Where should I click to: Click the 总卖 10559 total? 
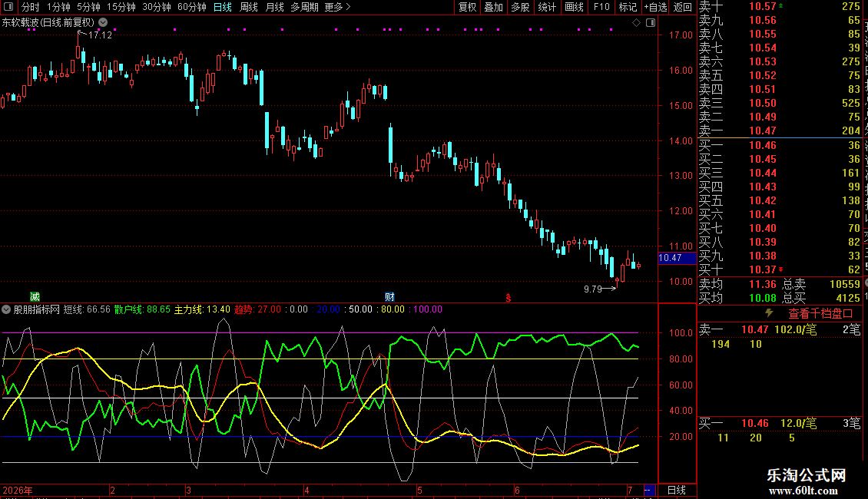(821, 284)
